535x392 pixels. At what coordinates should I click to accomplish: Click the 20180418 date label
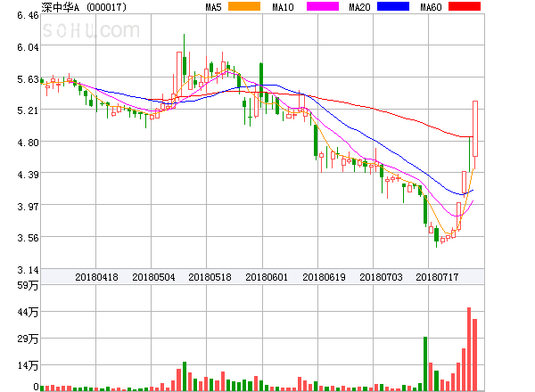point(96,277)
